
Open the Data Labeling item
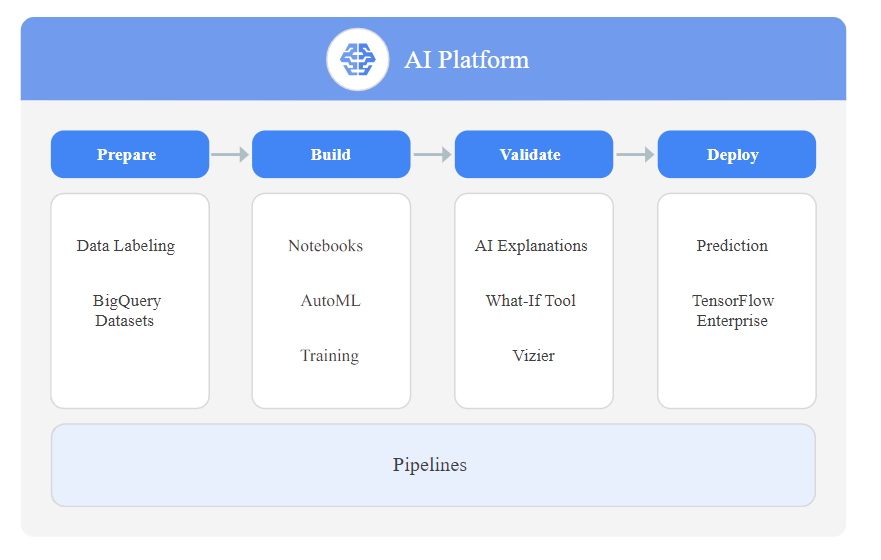coord(126,246)
